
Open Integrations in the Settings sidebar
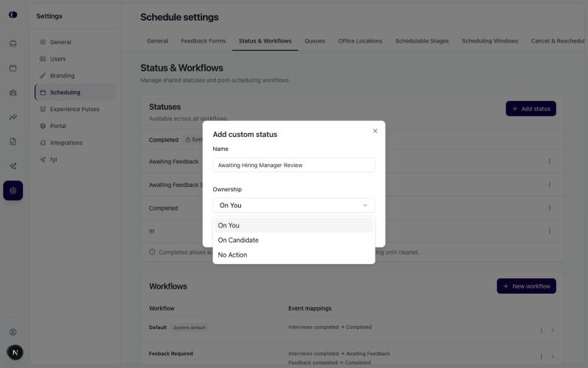point(75,143)
